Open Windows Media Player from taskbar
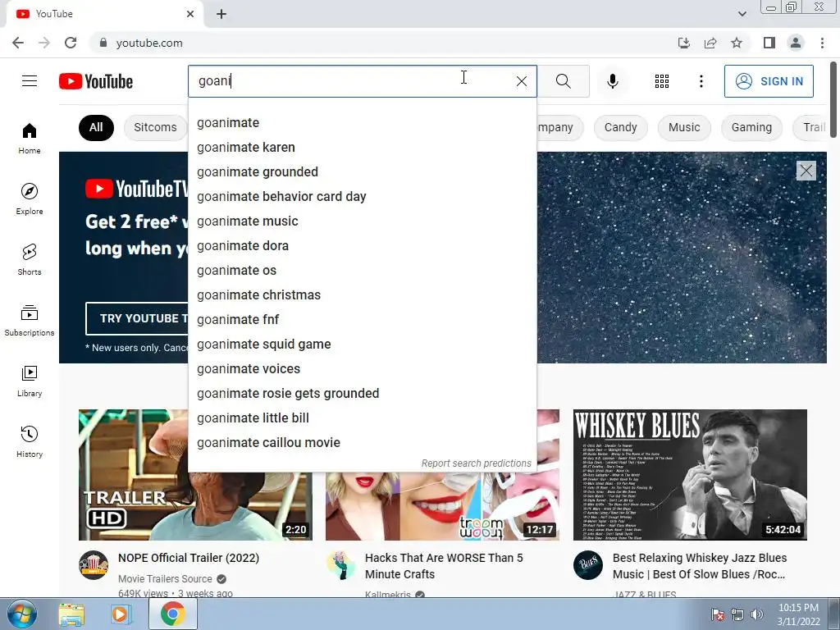The image size is (840, 630). [x=121, y=614]
